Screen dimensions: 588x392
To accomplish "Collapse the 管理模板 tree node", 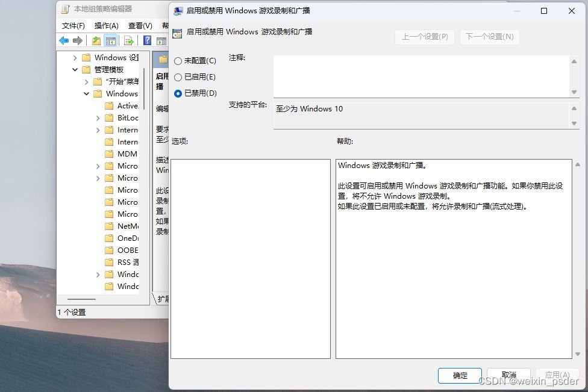I will 75,69.
